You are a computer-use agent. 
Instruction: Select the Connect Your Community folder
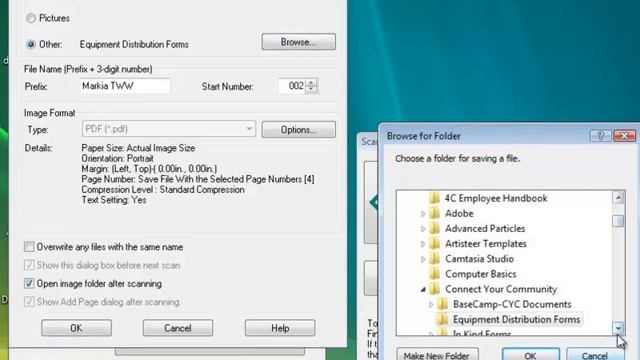click(x=501, y=289)
